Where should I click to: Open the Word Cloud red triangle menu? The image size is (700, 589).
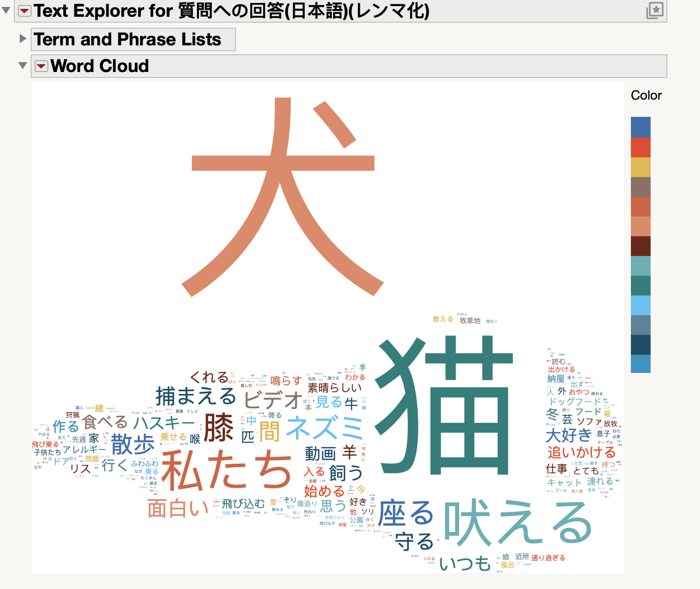(41, 66)
